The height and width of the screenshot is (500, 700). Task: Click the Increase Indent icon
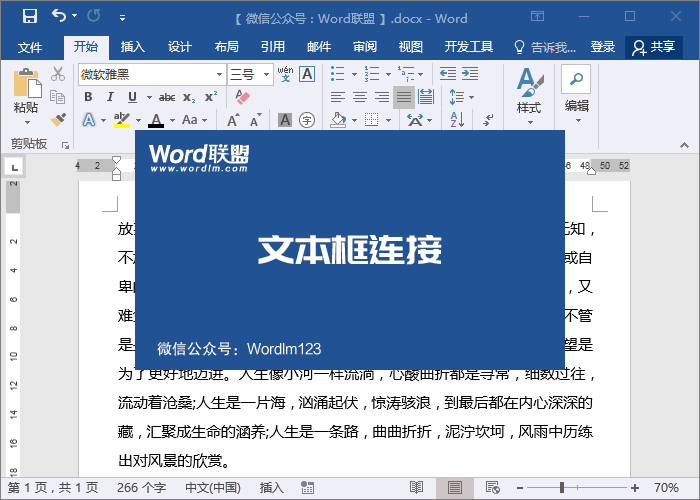click(x=470, y=73)
